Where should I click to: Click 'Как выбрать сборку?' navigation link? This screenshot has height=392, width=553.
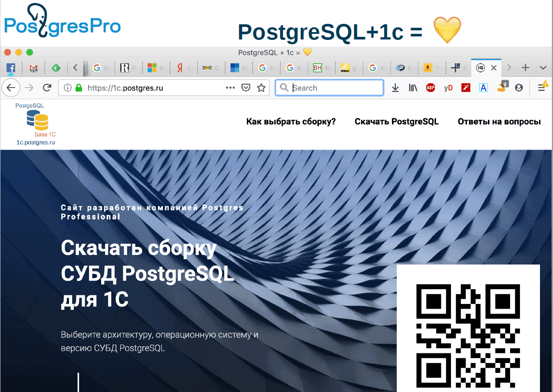[x=291, y=122]
